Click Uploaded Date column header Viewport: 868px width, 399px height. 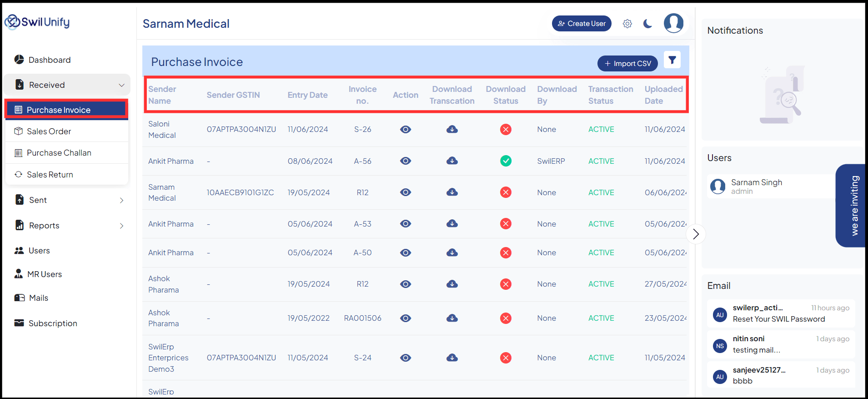tap(663, 95)
